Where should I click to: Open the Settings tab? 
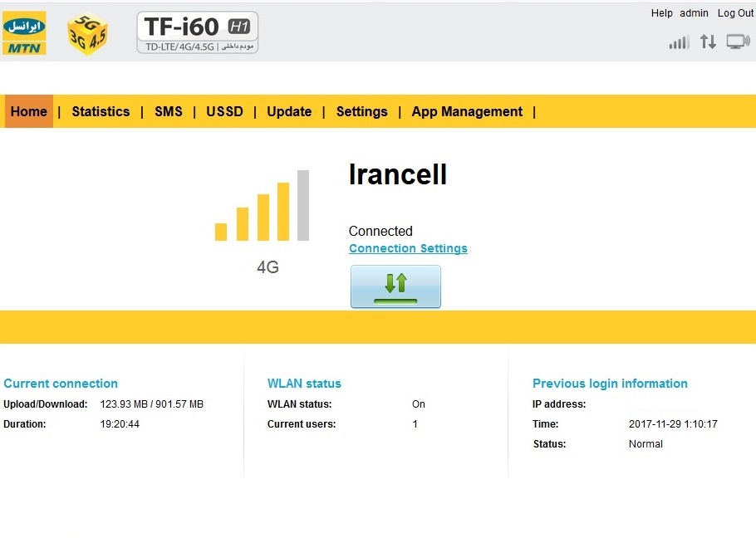click(361, 112)
